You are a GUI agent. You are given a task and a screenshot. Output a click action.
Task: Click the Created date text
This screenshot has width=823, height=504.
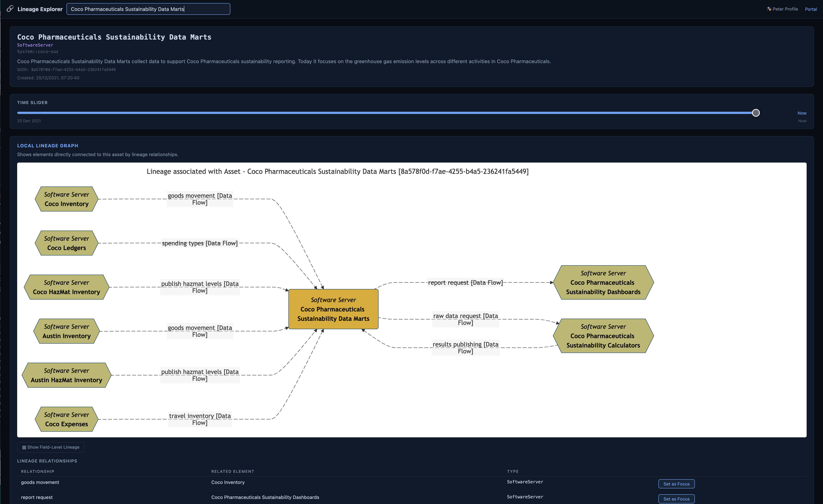click(48, 78)
